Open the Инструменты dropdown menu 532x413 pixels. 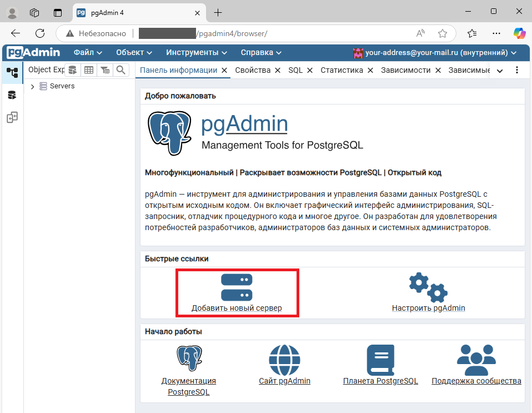pyautogui.click(x=197, y=52)
